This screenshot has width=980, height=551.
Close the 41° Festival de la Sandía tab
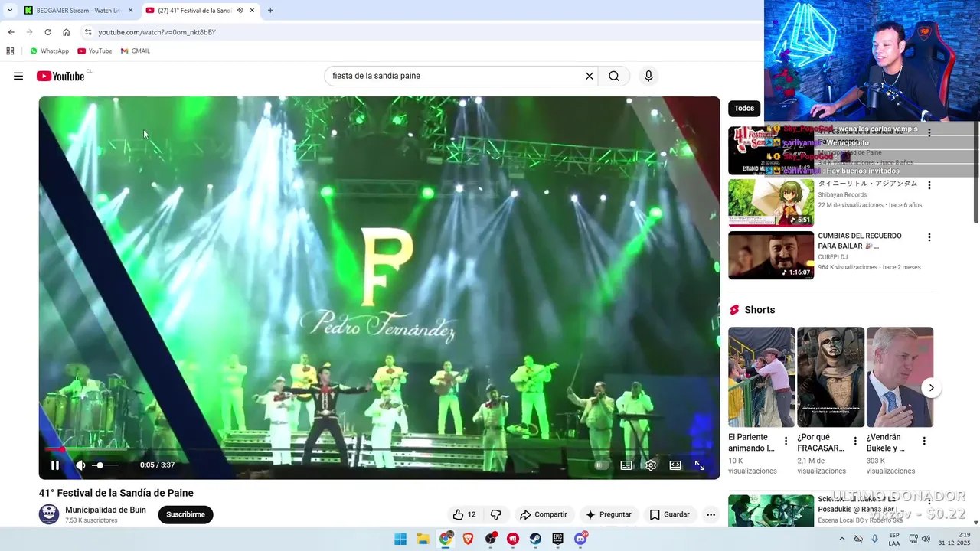253,11
